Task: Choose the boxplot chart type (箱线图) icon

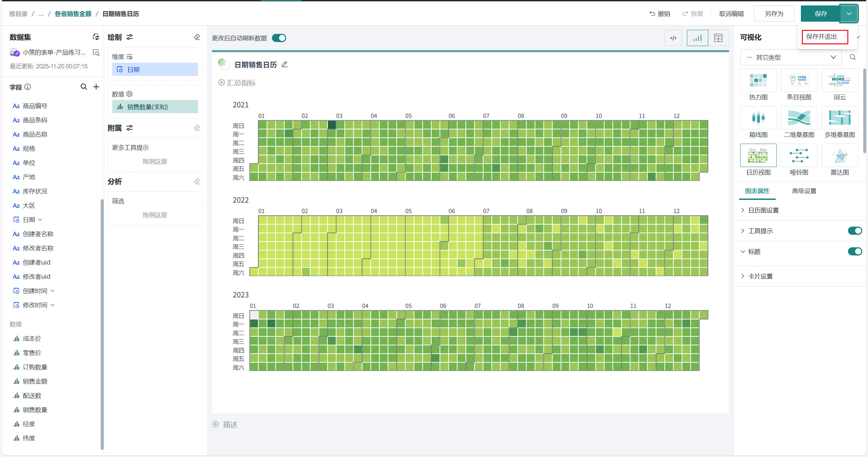Action: pos(758,118)
